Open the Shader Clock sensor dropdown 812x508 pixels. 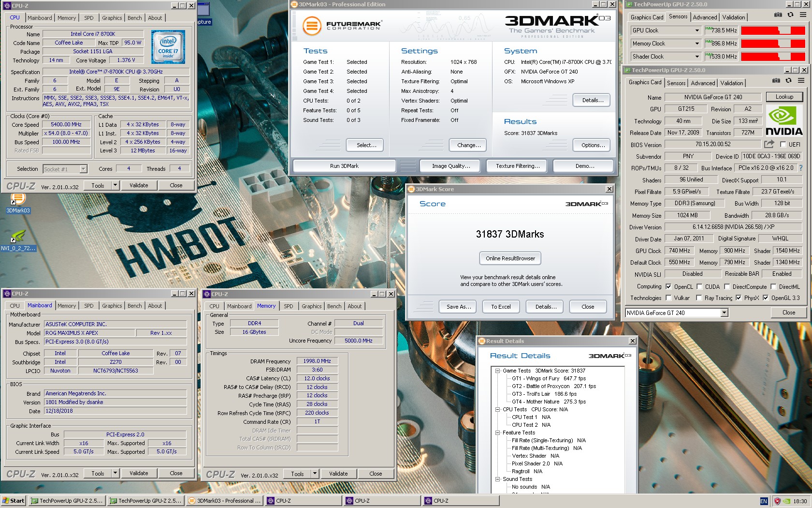click(697, 57)
